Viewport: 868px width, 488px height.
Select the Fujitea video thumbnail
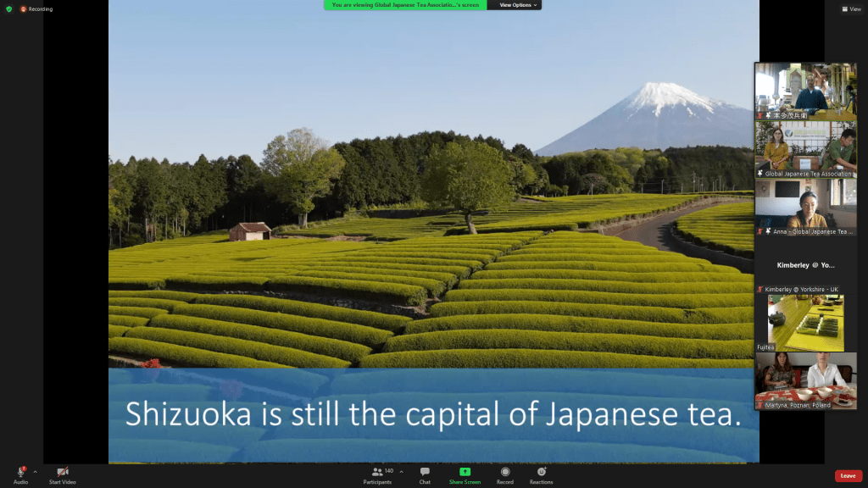point(805,323)
